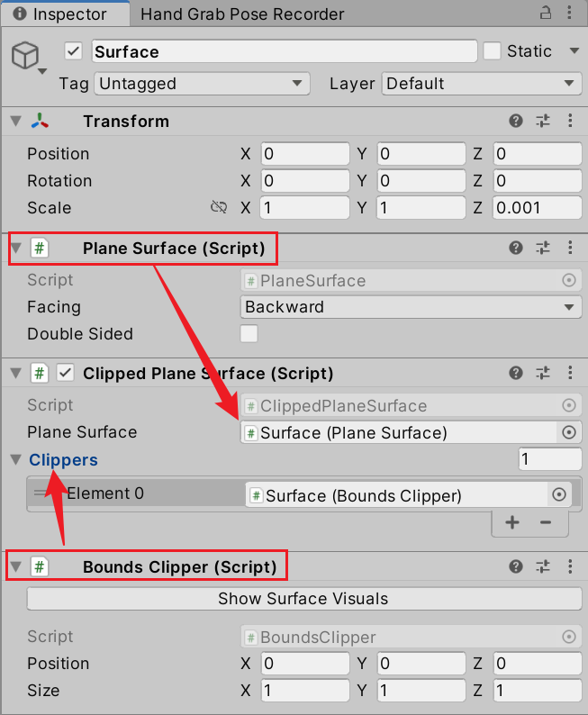Screen dimensions: 588x715
Task: Open the Facing Backward dropdown
Action: [x=411, y=307]
